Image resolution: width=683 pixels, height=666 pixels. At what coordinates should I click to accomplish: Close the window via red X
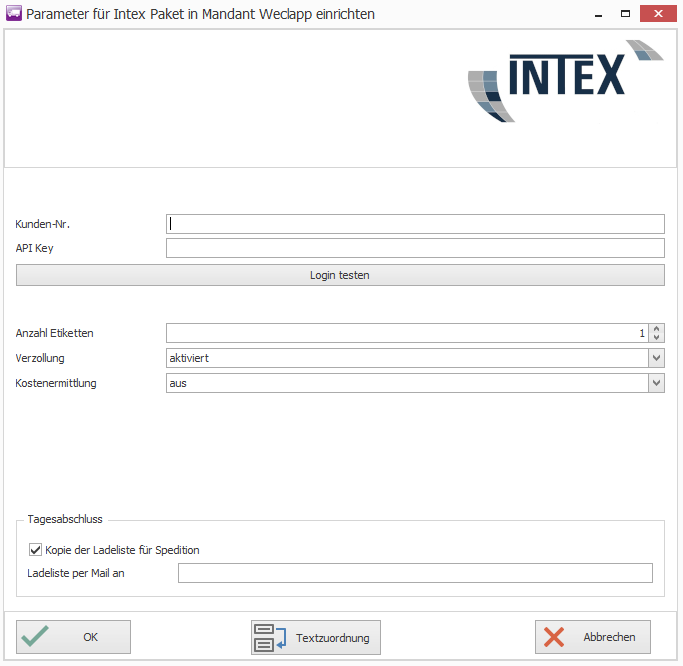658,14
